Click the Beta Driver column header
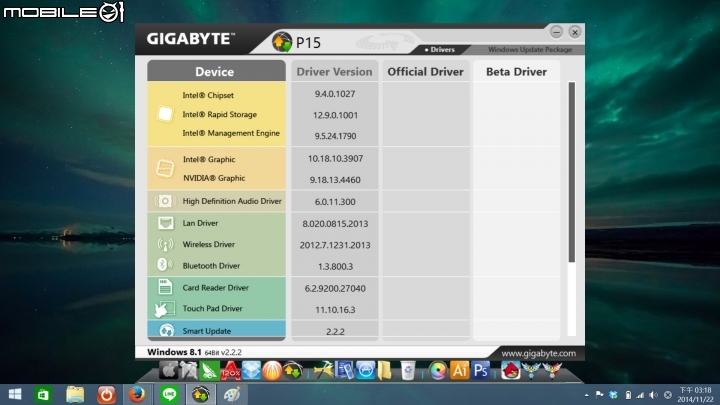Screen dimensions: 720x405 (516, 72)
